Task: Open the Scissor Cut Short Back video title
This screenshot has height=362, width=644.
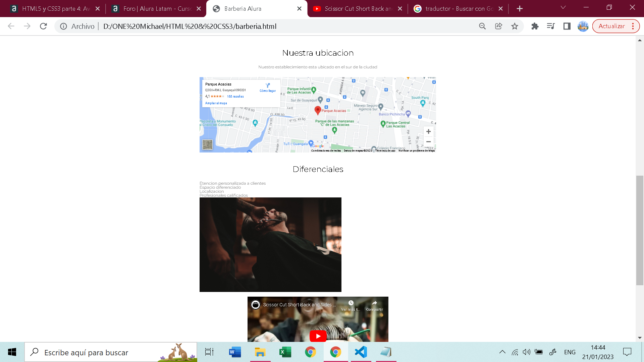Action: pos(300,305)
